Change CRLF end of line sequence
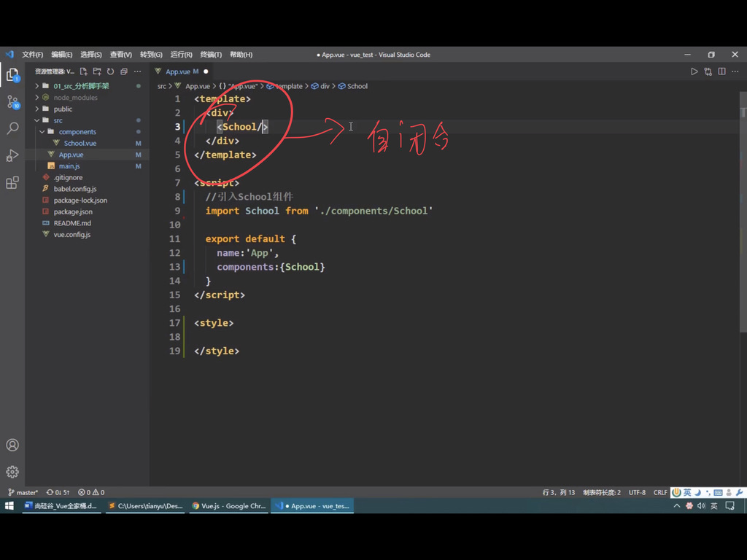747x560 pixels. point(660,492)
